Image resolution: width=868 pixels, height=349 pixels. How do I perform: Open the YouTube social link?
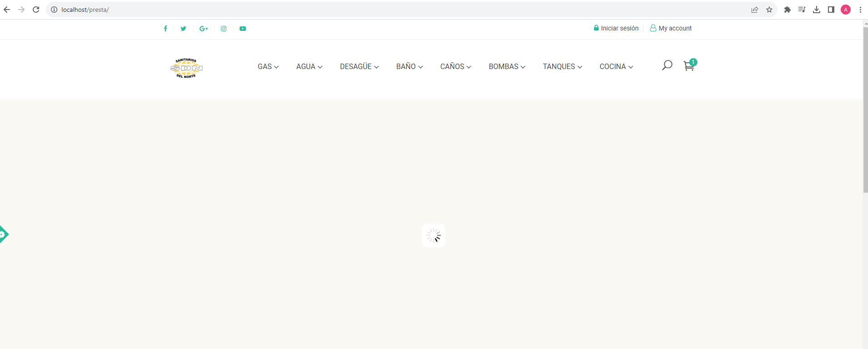point(243,29)
